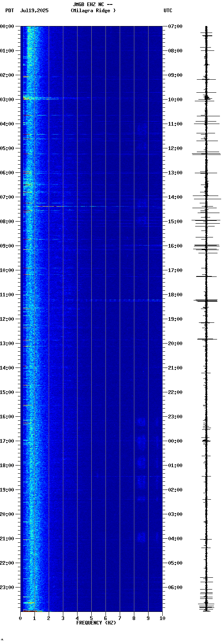Click the FREQUENCY (HZ) axis label
The image size is (224, 644).
pyautogui.click(x=96, y=623)
